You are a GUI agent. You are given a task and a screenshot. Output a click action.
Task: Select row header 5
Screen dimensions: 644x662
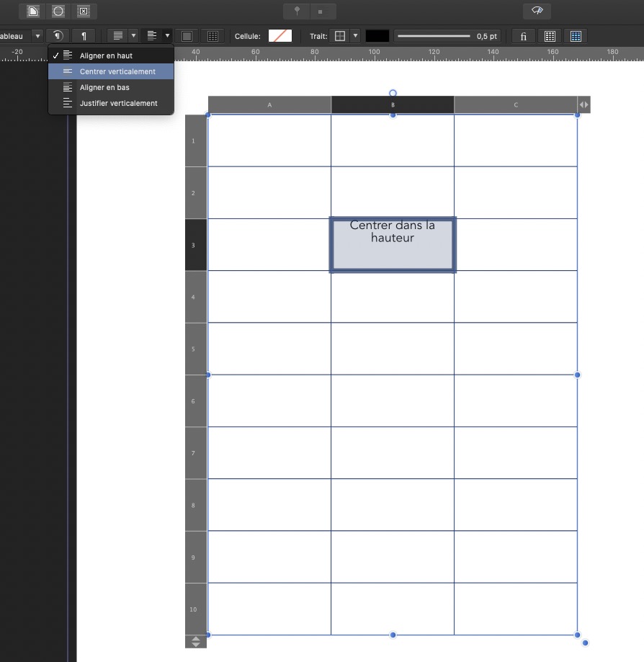196,349
